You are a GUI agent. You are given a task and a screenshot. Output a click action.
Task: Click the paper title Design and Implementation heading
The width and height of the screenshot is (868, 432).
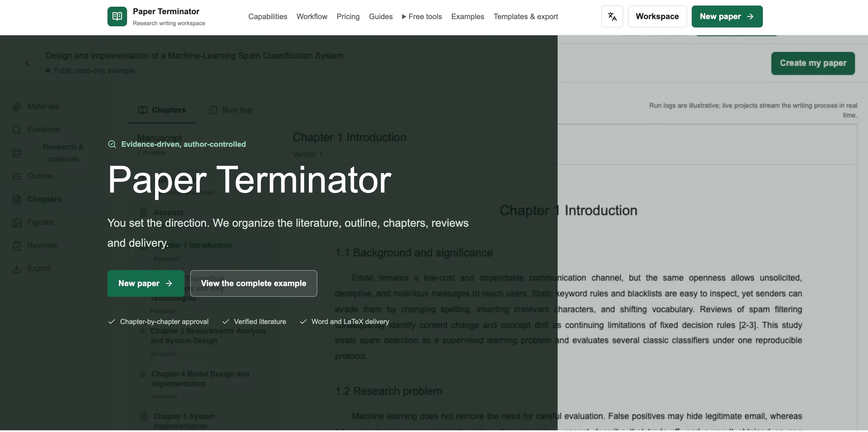pos(194,56)
